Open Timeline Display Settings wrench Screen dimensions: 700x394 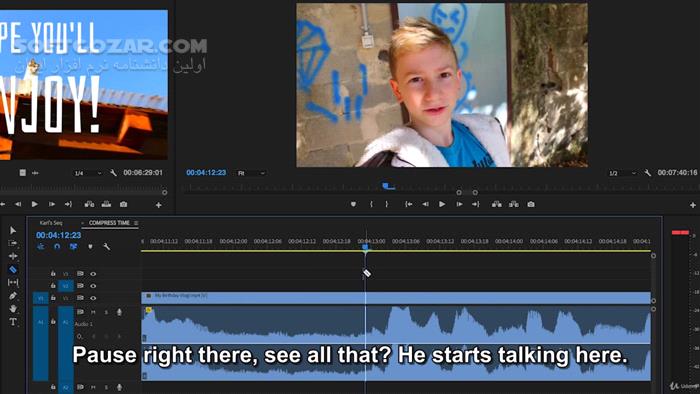[x=107, y=246]
